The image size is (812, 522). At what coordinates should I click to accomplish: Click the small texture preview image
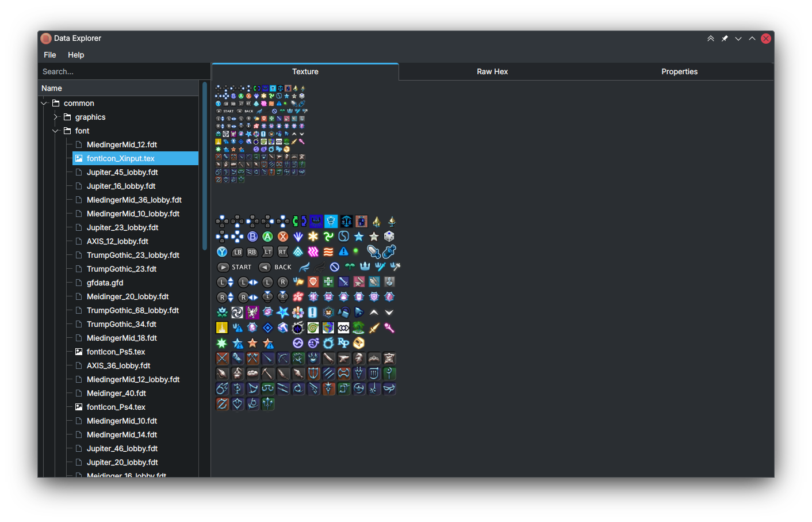coord(261,134)
